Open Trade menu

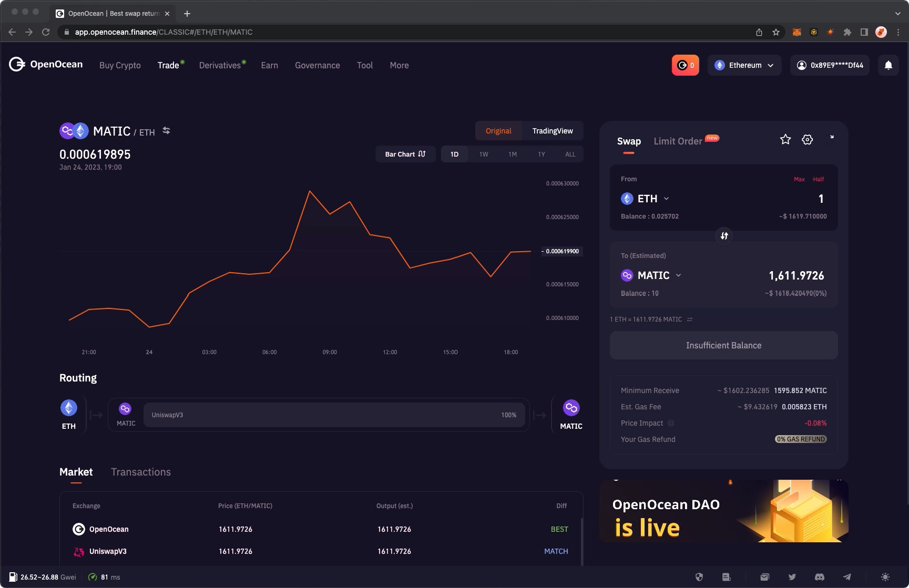[168, 65]
